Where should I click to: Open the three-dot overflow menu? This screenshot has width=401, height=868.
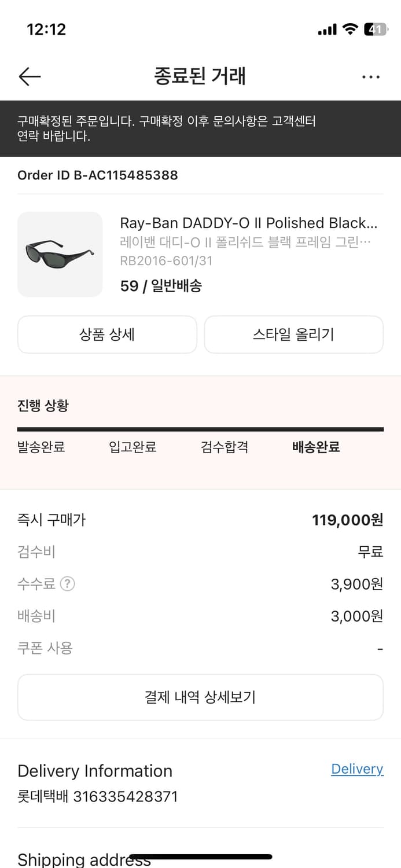[x=370, y=76]
